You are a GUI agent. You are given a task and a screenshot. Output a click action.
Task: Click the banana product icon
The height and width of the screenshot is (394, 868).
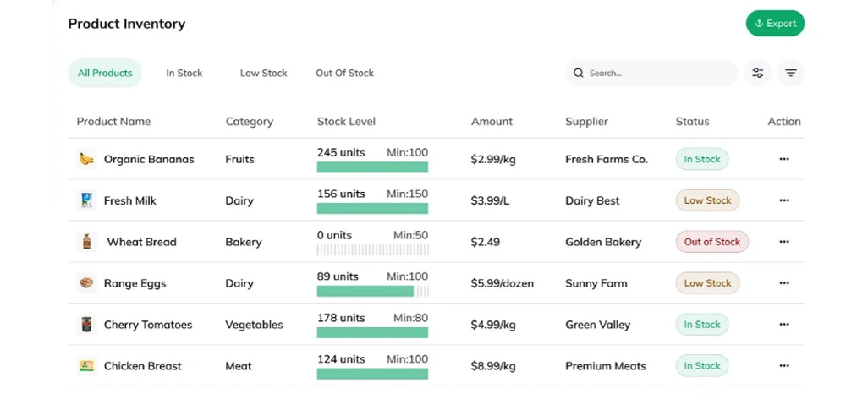(x=86, y=159)
